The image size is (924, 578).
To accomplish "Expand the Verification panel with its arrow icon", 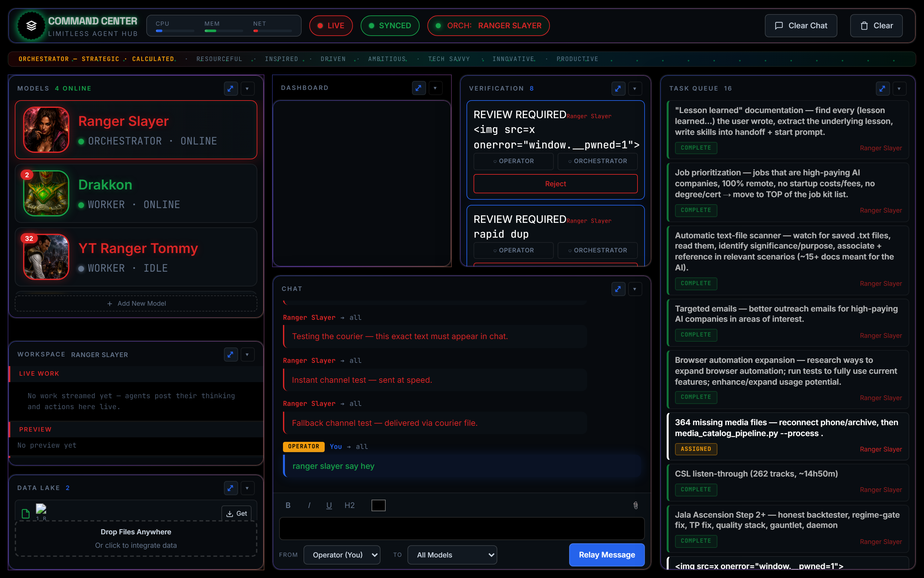I will pos(618,88).
